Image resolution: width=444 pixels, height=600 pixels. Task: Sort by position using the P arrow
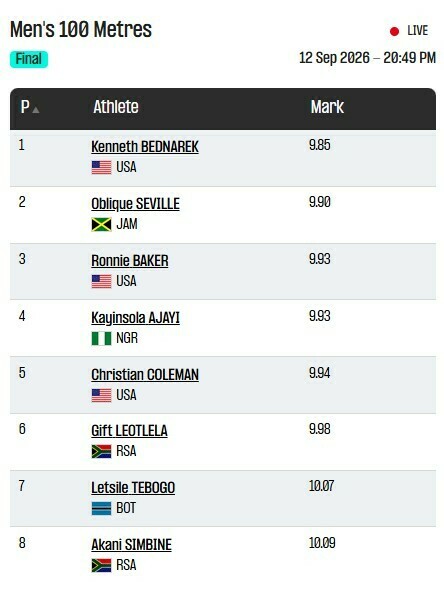(x=36, y=110)
